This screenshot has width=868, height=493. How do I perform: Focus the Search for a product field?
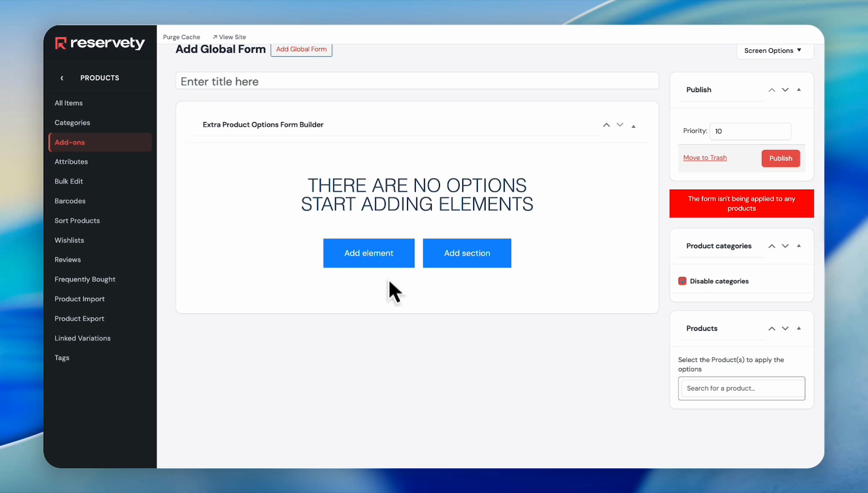[x=741, y=388]
